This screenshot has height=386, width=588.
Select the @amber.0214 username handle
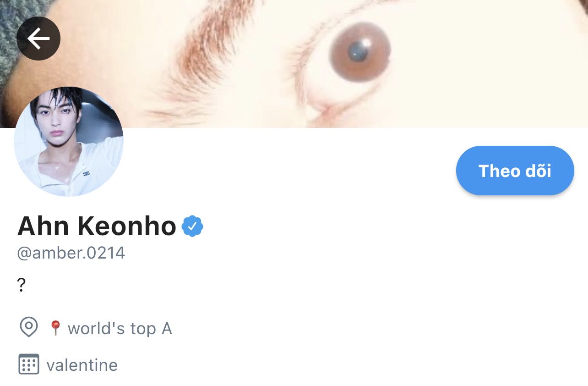click(x=71, y=253)
